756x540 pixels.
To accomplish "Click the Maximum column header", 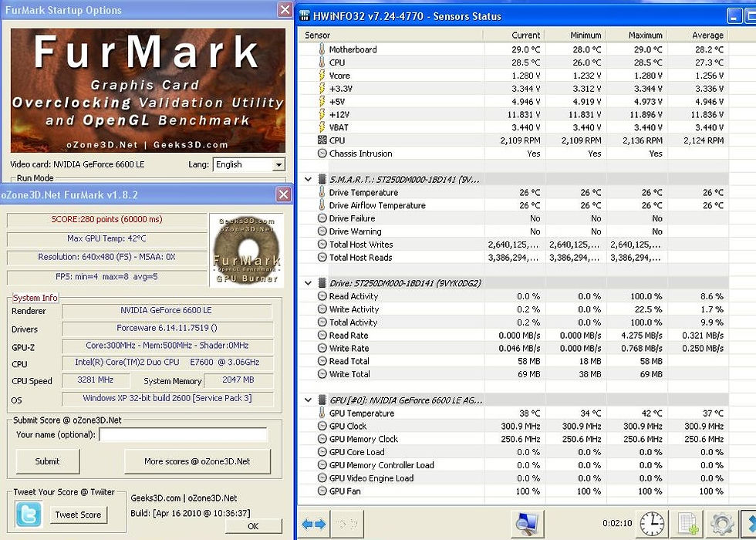I will tap(636, 35).
